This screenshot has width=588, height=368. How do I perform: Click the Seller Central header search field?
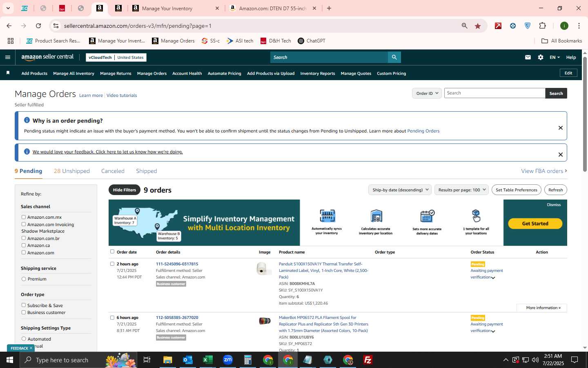point(329,57)
